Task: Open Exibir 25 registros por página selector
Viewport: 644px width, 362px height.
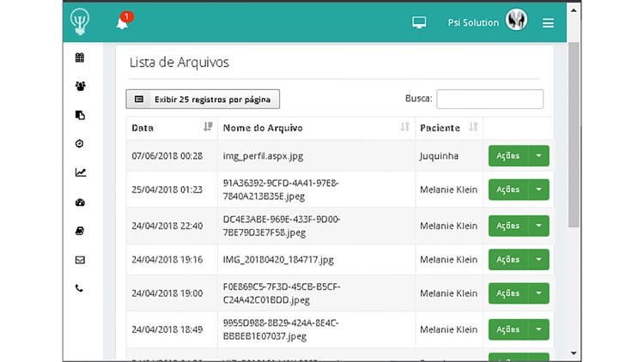Action: (203, 99)
